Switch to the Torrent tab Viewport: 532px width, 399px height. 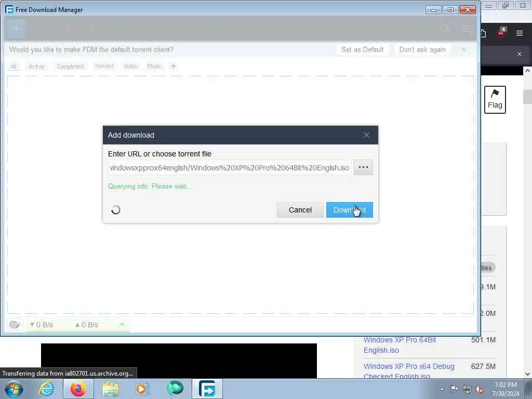(x=104, y=66)
